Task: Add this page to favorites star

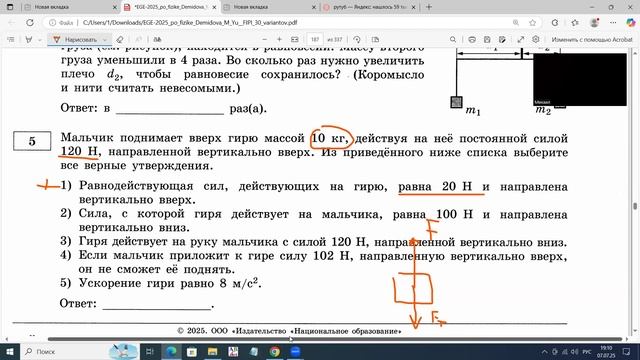Action: (532, 23)
